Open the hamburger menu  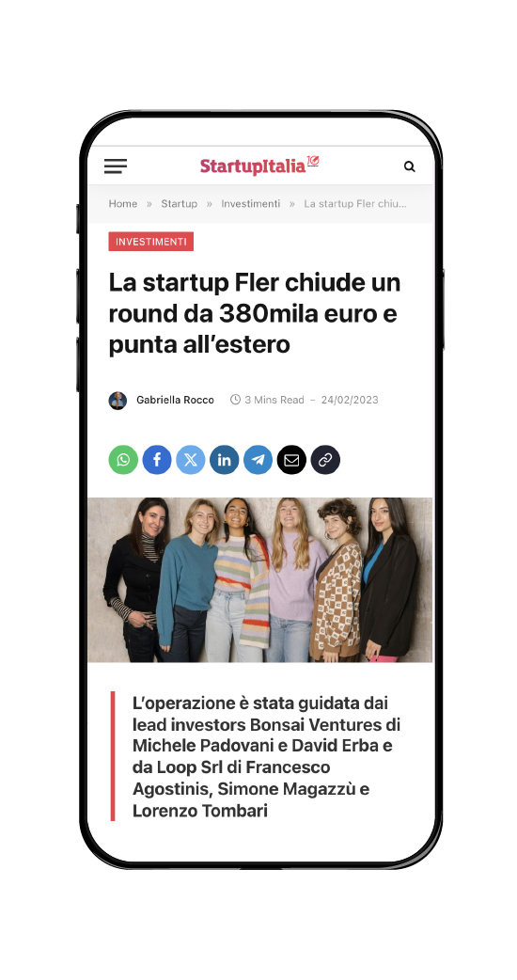click(116, 166)
